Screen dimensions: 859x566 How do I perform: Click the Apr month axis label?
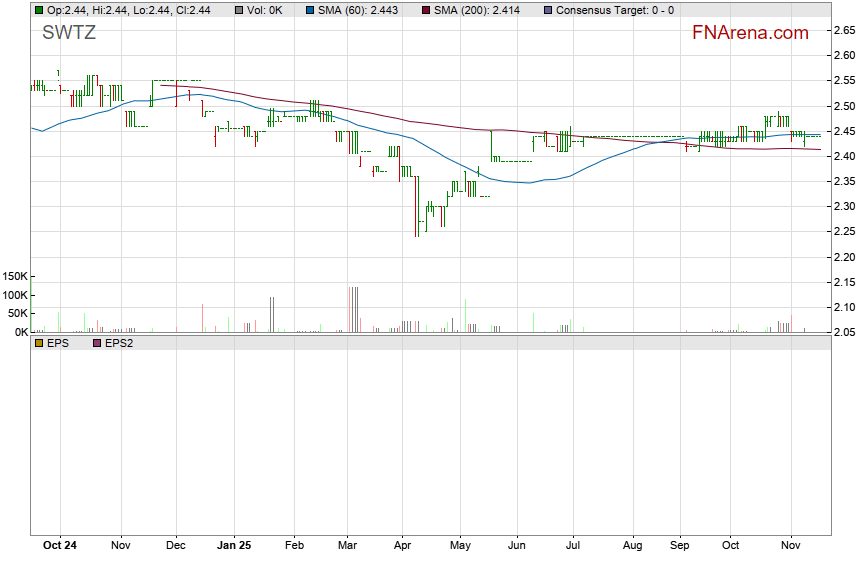click(x=402, y=547)
